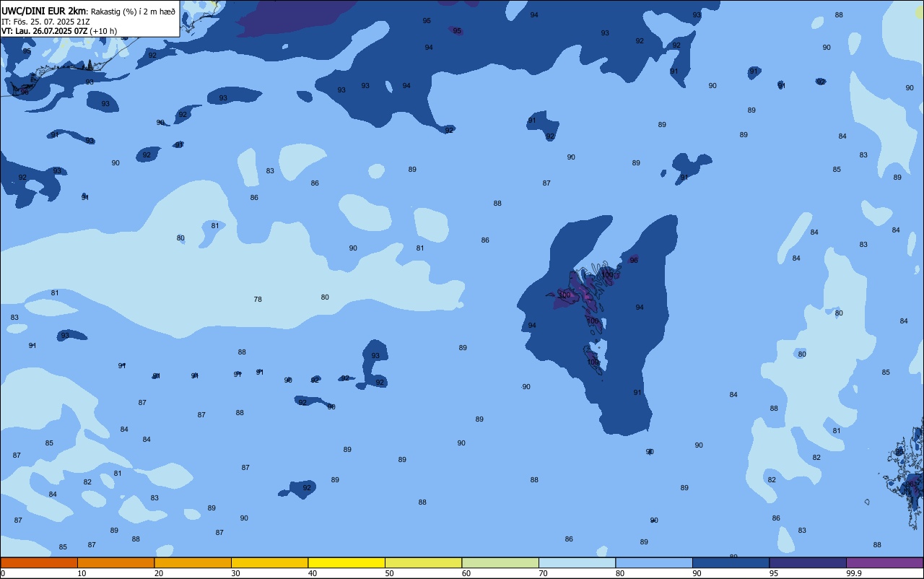Click the 'UWC/DINI EUR 2km' title text

[45, 10]
